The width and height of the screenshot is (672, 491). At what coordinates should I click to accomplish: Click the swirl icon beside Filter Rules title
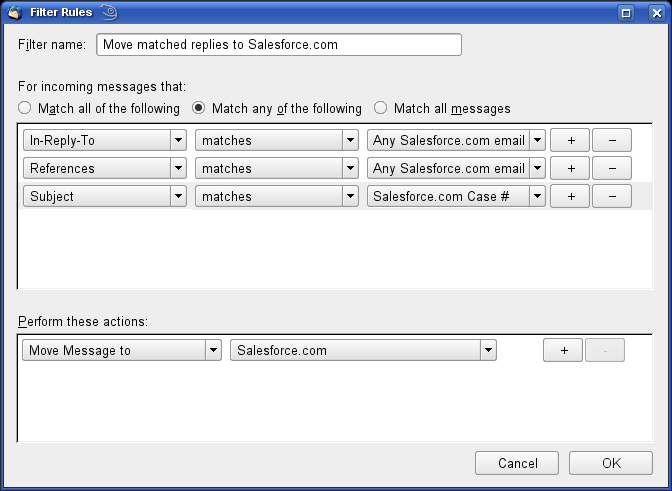pyautogui.click(x=110, y=12)
